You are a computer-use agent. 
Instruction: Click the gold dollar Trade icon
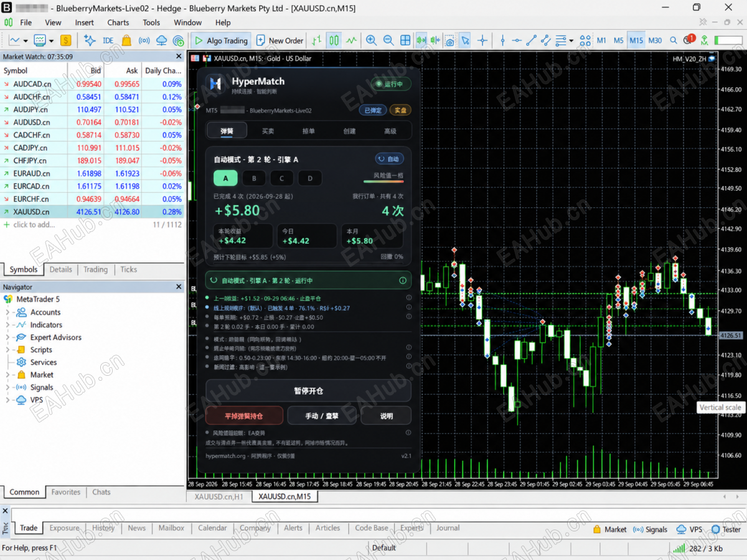pyautogui.click(x=65, y=40)
